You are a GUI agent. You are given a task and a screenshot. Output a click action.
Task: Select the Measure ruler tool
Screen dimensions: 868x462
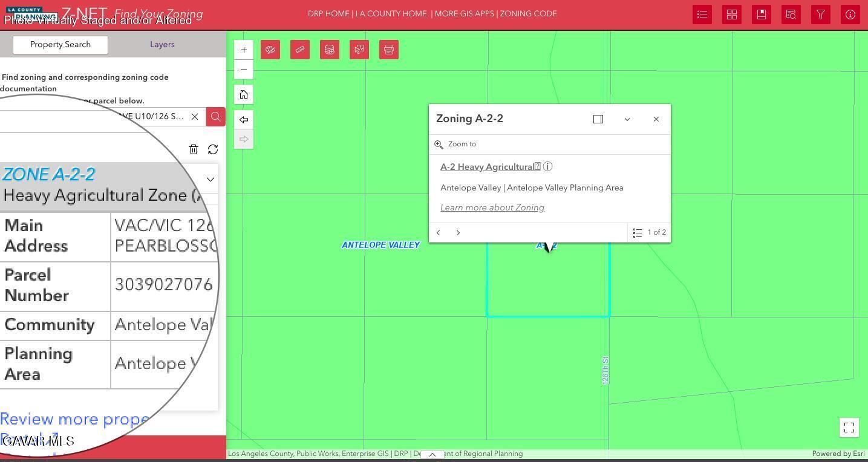[300, 50]
